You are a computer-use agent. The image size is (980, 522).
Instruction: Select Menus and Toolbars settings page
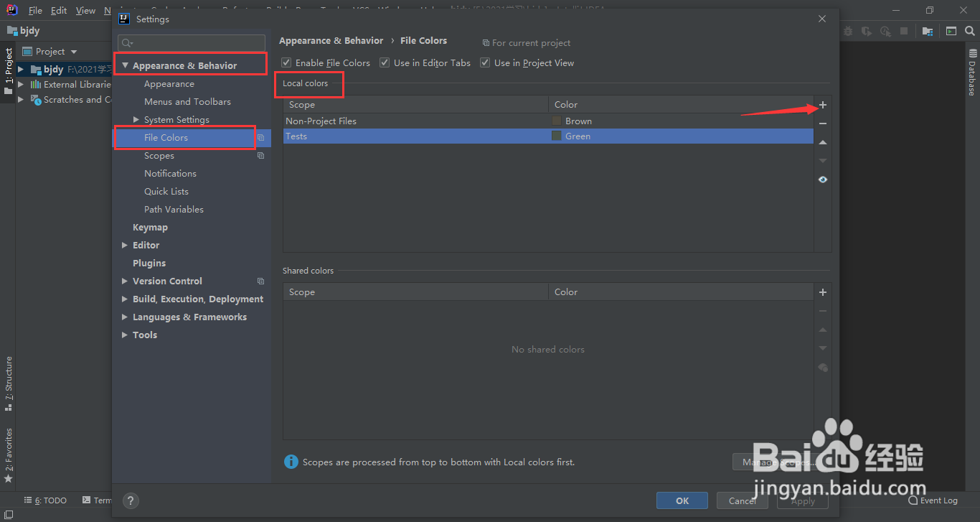click(x=187, y=102)
